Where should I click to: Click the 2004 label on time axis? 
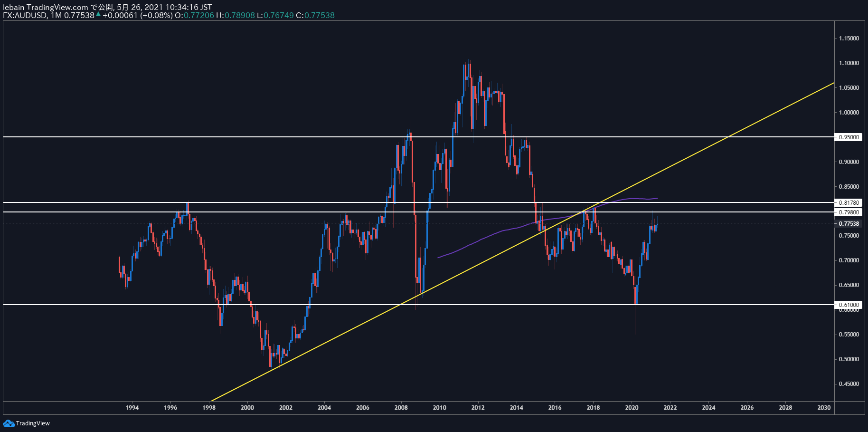pyautogui.click(x=324, y=408)
